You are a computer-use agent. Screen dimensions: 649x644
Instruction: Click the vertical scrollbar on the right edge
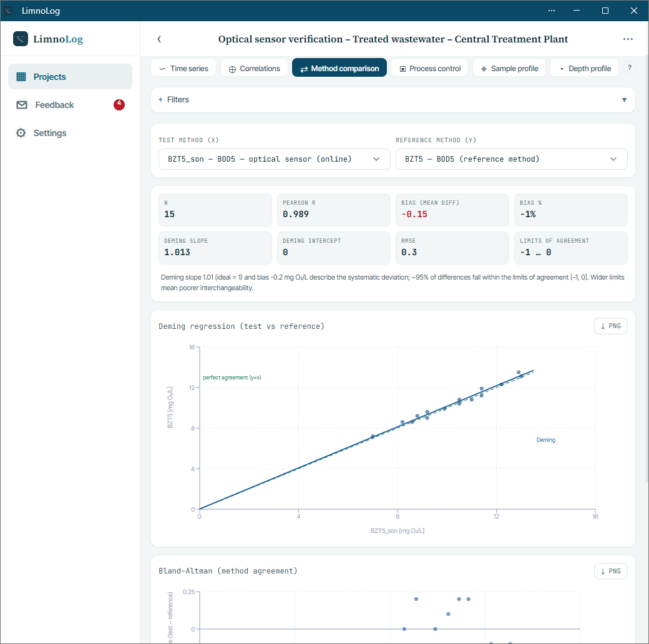647,269
